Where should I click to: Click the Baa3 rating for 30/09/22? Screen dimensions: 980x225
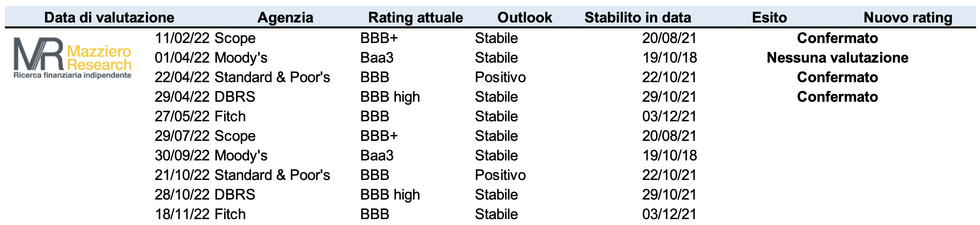tap(377, 156)
